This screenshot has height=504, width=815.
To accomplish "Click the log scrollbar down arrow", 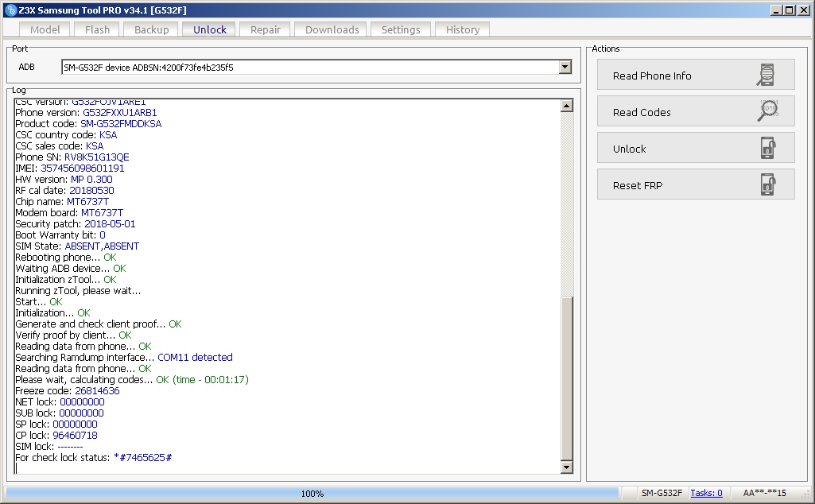I will (x=567, y=467).
